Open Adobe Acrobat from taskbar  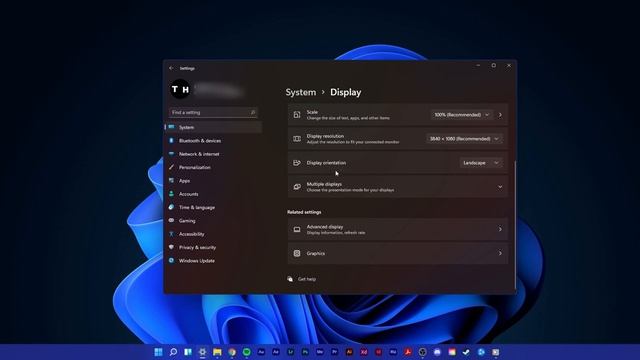pos(408,352)
